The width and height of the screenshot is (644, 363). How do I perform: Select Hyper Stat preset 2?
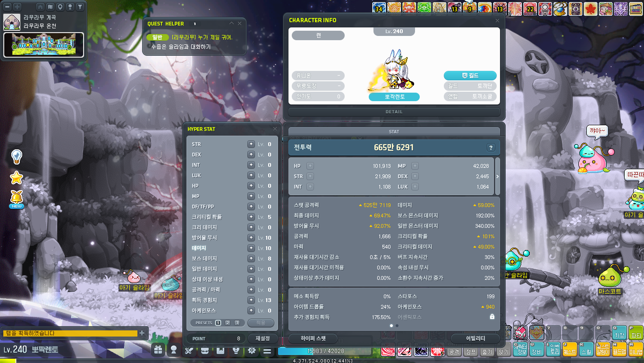228,323
